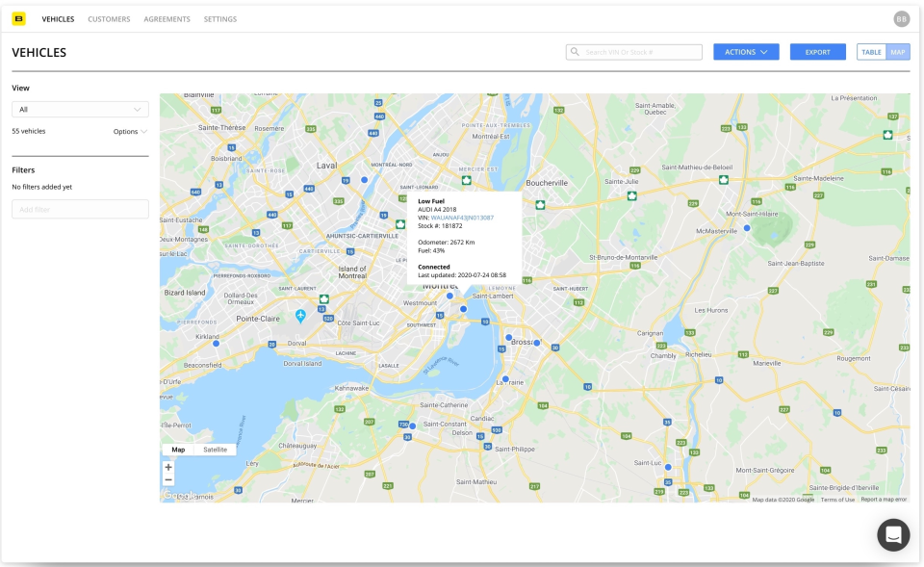924x567 pixels.
Task: Click the Export button
Action: 817,52
